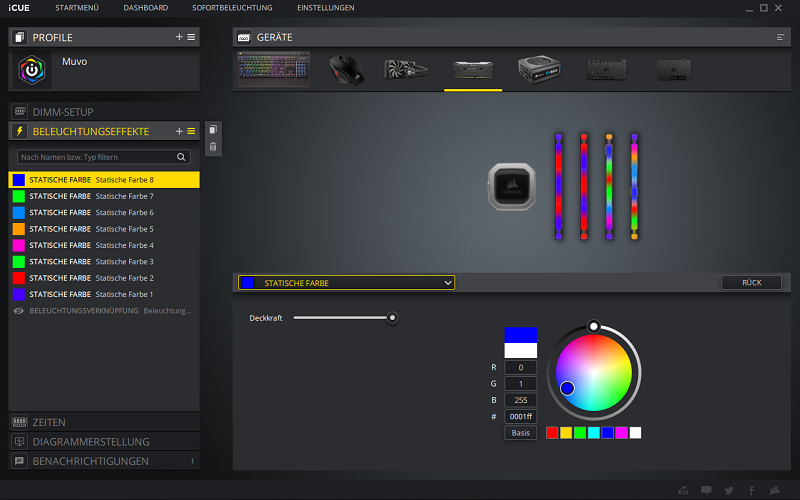Open the Facebook link in footer
The image size is (800, 500).
(751, 490)
